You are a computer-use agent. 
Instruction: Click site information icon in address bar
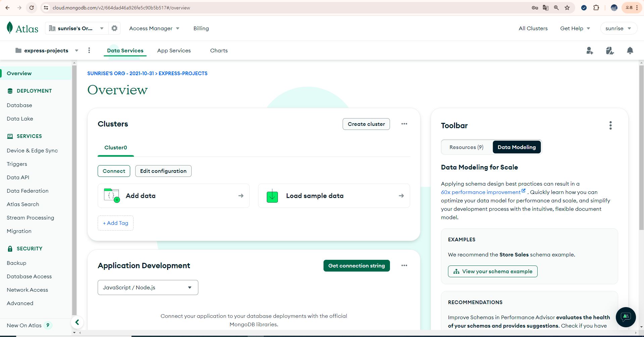pyautogui.click(x=46, y=8)
